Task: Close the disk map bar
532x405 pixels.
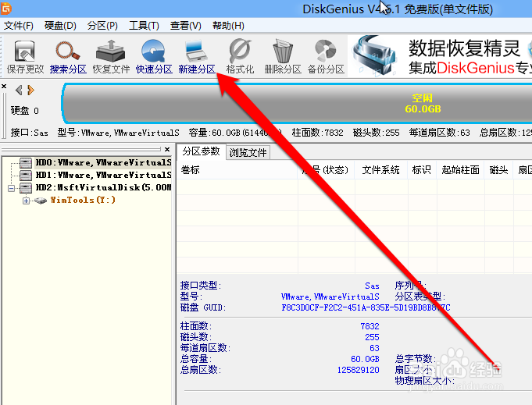Action: point(4,87)
